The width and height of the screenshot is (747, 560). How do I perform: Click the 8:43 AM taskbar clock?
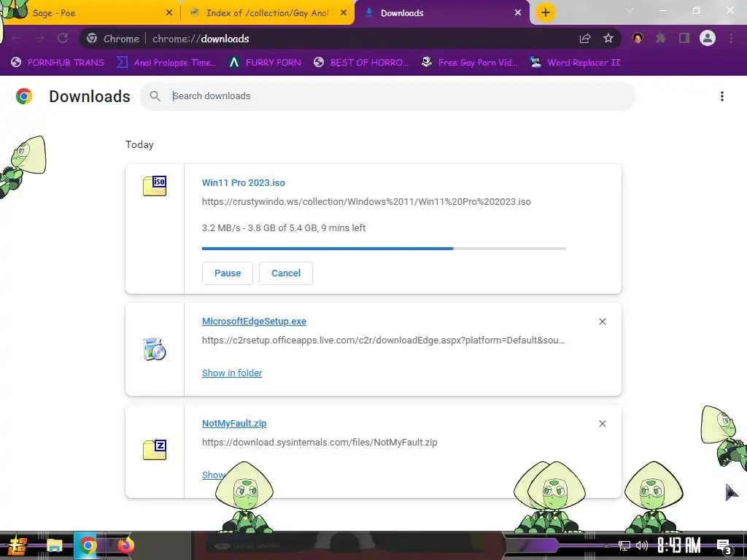coord(679,545)
